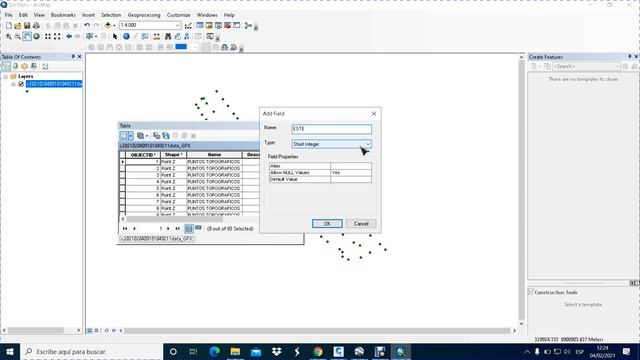This screenshot has width=640, height=360.
Task: Click List By Drawing Order icon
Action: pos(6,66)
